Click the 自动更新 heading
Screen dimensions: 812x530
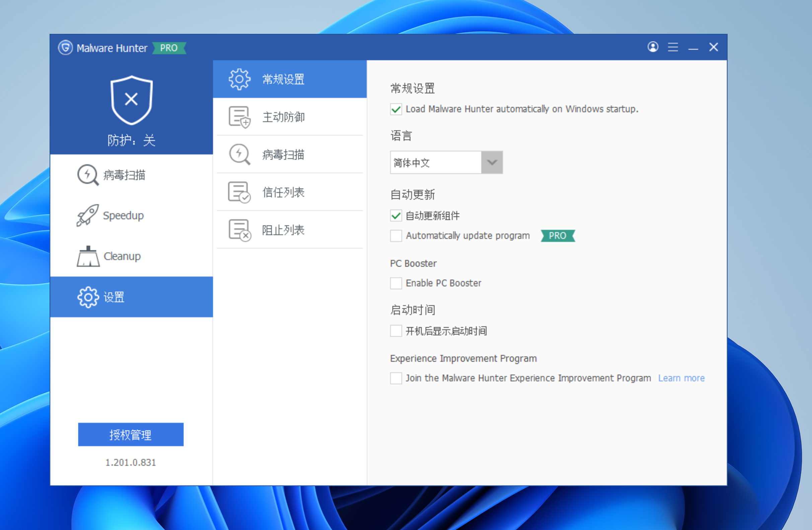tap(413, 195)
